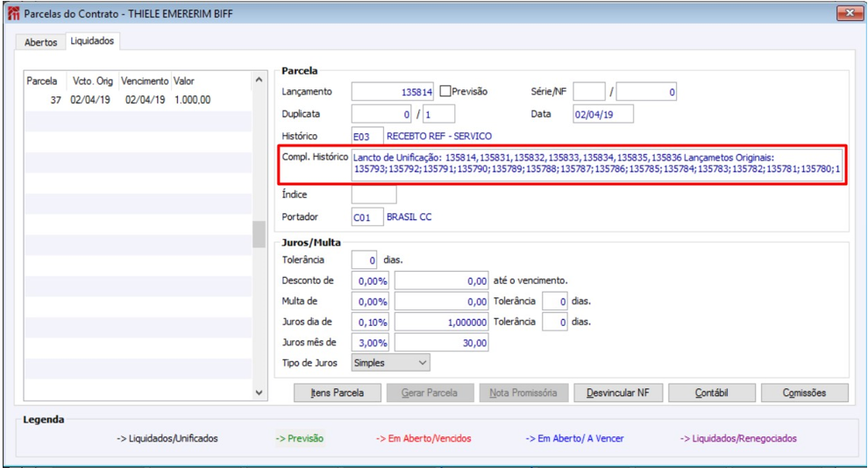The height and width of the screenshot is (468, 868).
Task: Open the Contábil button
Action: pyautogui.click(x=712, y=393)
